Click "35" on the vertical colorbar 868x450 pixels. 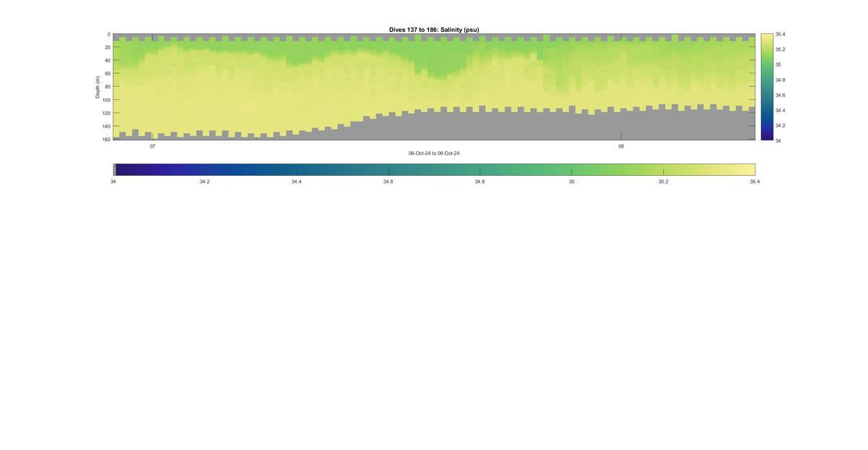tap(778, 64)
